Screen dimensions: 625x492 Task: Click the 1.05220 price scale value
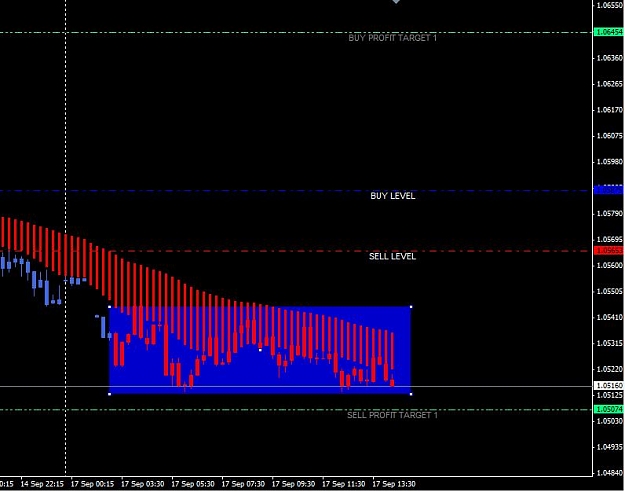point(609,369)
